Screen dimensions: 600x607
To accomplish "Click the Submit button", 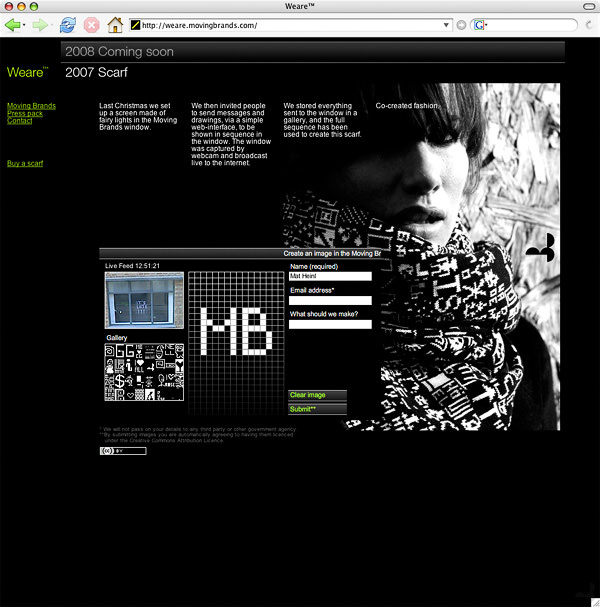I will point(317,409).
